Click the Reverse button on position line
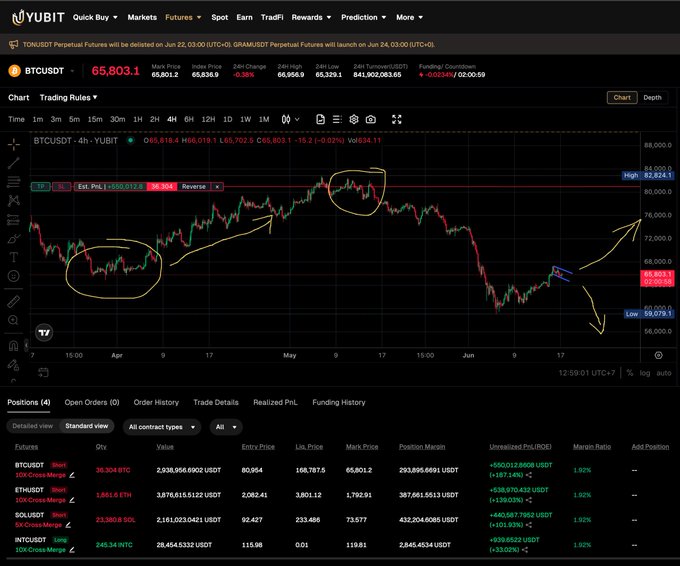The image size is (680, 566). point(194,186)
